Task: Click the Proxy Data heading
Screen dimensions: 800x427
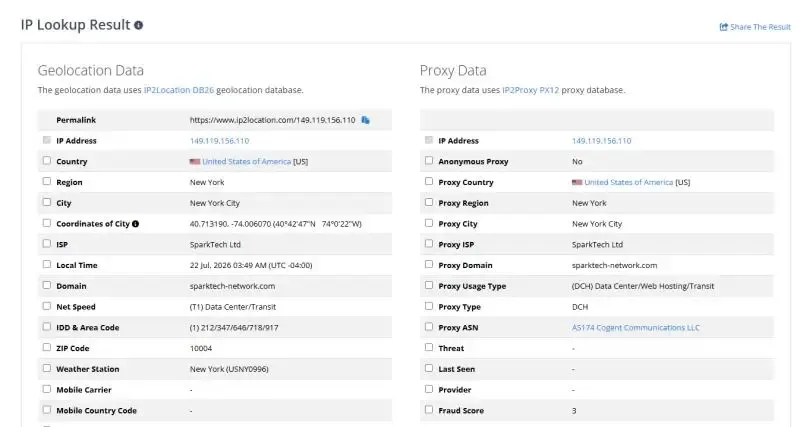Action: click(453, 70)
